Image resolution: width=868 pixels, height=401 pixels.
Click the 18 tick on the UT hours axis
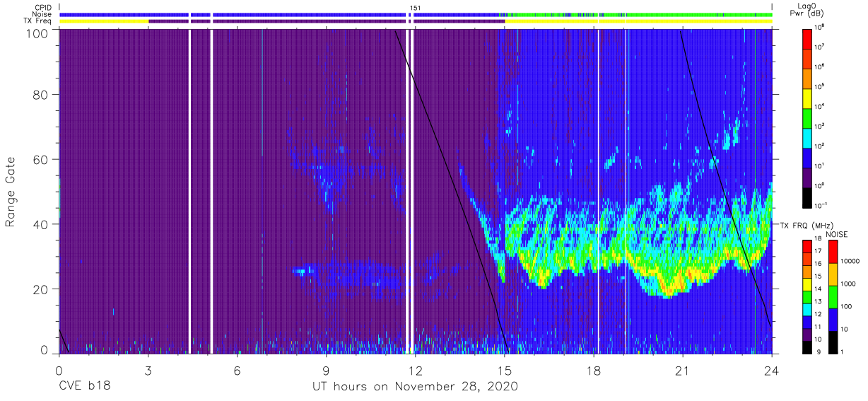coord(594,370)
